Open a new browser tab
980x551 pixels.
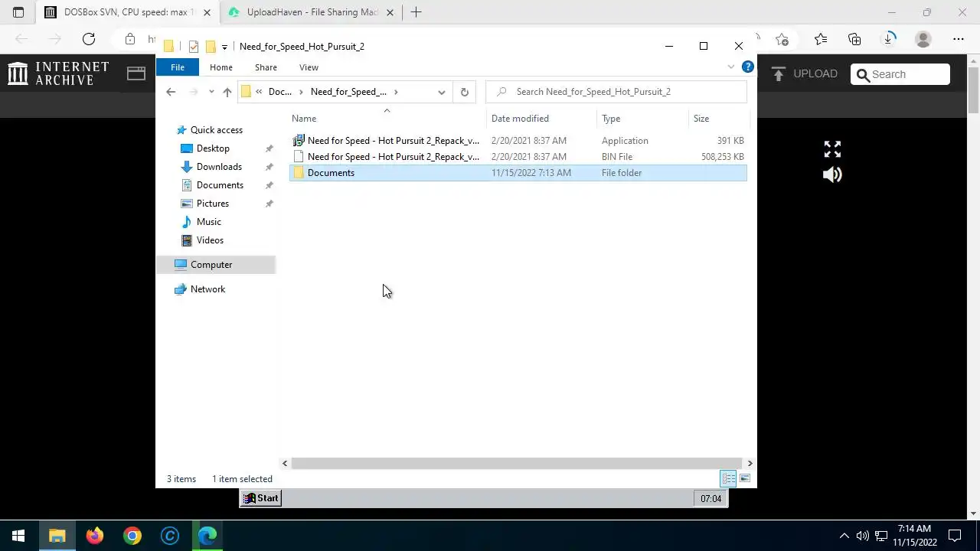tap(416, 12)
